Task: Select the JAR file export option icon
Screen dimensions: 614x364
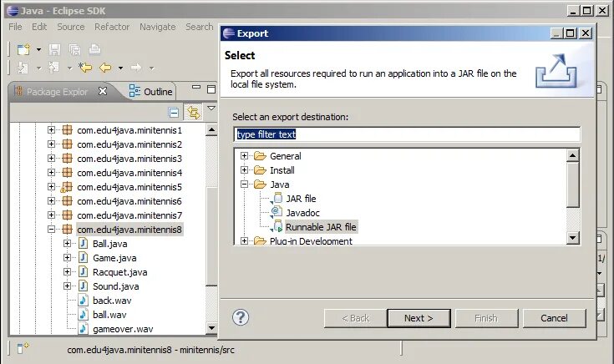Action: [277, 198]
